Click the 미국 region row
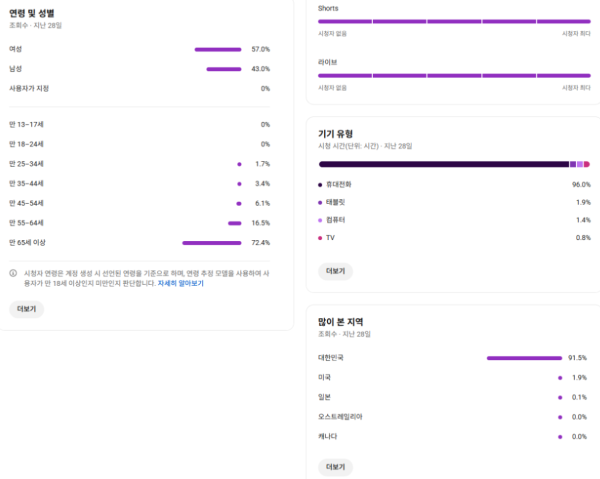This screenshot has width=600, height=479. (452, 378)
